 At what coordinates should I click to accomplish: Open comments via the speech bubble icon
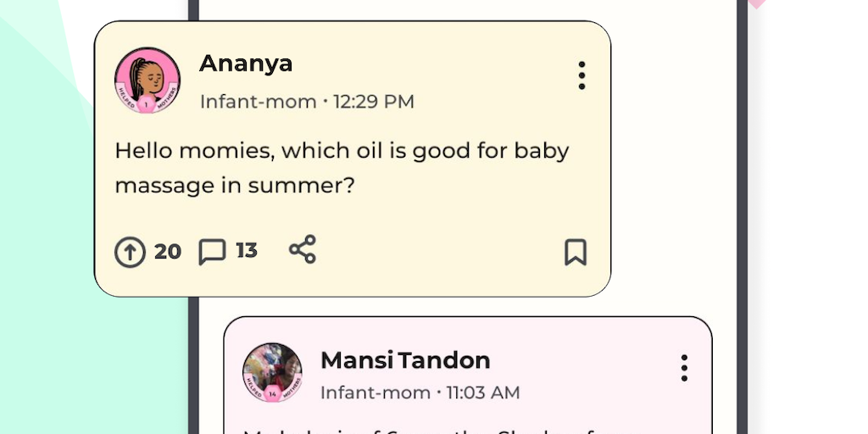point(212,252)
